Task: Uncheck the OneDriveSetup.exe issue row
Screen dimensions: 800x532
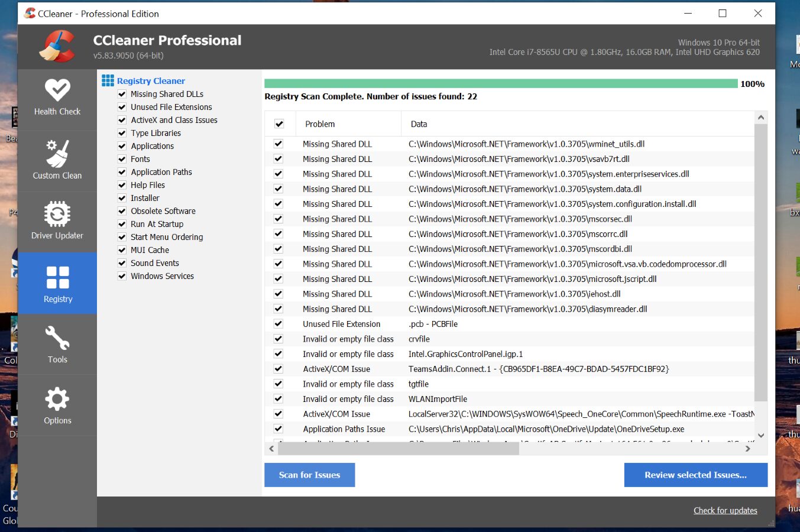Action: point(278,429)
